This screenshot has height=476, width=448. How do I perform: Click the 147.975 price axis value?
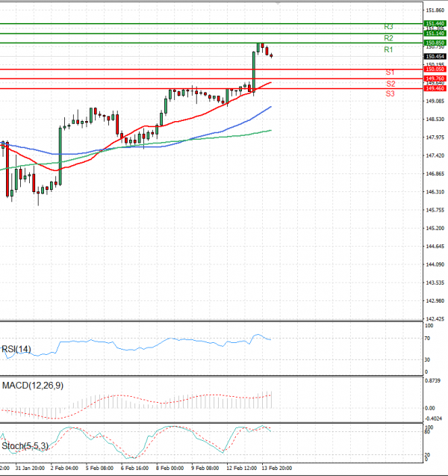click(x=435, y=137)
